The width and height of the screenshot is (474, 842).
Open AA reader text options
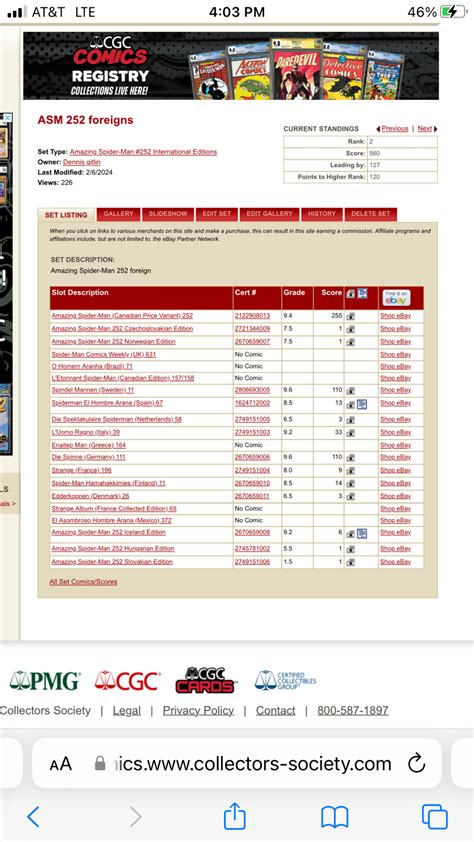[61, 764]
